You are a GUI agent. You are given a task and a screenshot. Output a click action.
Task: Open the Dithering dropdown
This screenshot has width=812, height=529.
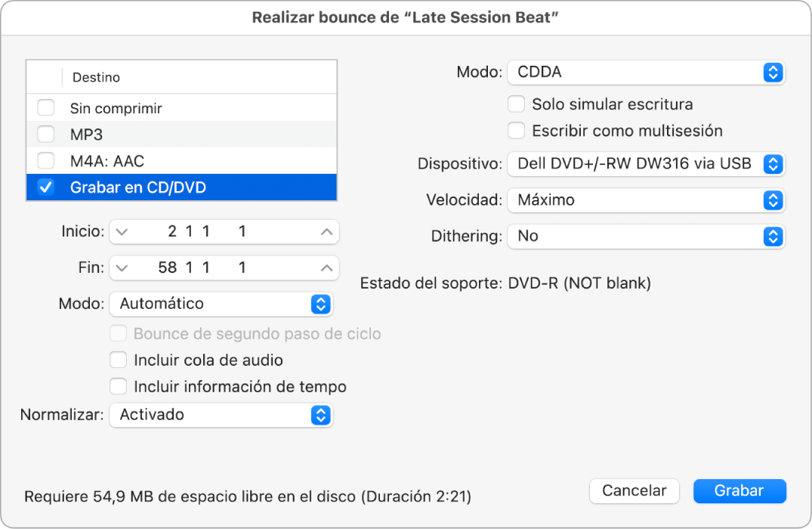click(646, 236)
